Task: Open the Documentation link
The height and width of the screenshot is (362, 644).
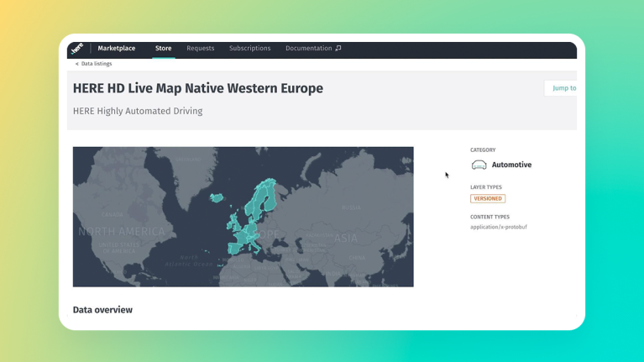Action: pos(308,48)
